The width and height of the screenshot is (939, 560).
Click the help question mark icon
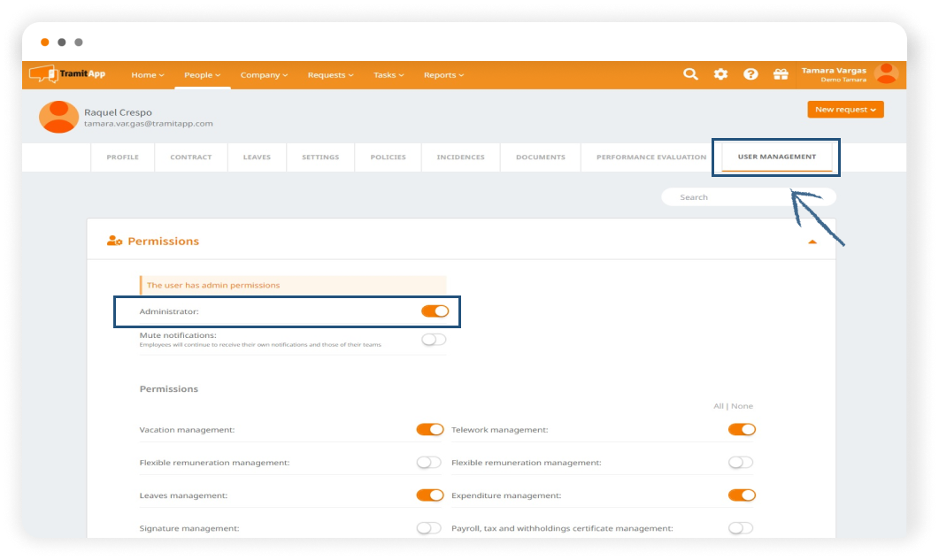[x=750, y=74]
